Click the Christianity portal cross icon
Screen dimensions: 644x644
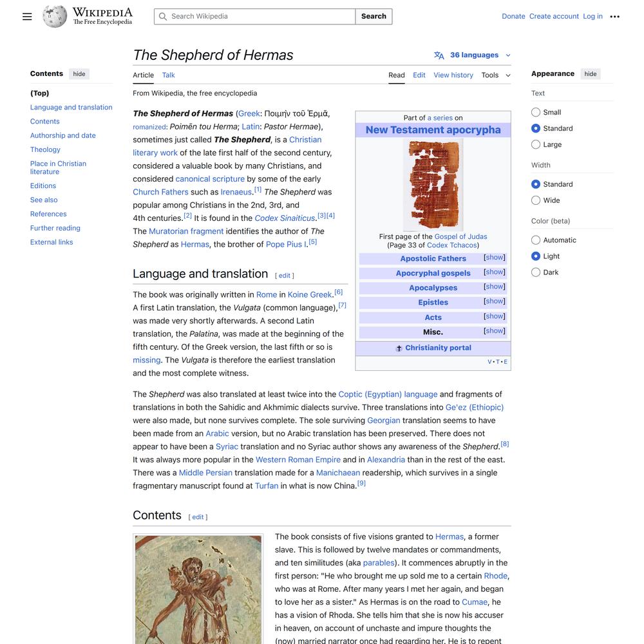pyautogui.click(x=399, y=348)
